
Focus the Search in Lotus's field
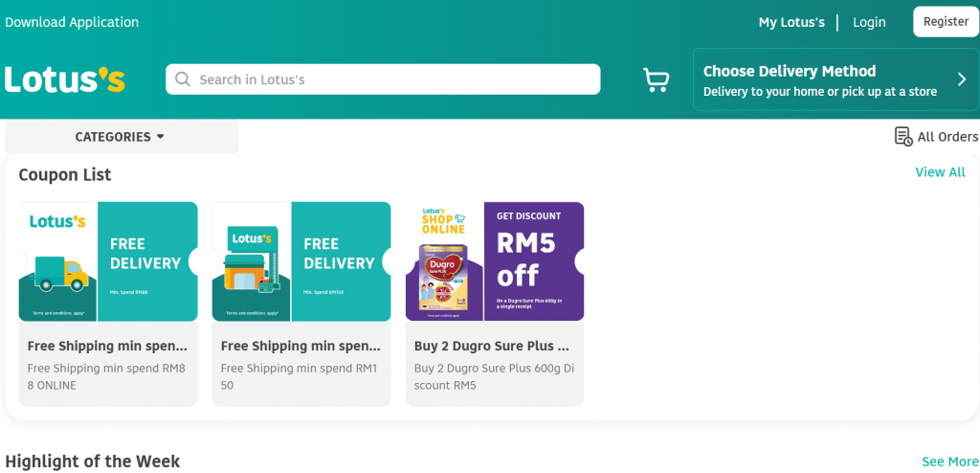click(383, 79)
